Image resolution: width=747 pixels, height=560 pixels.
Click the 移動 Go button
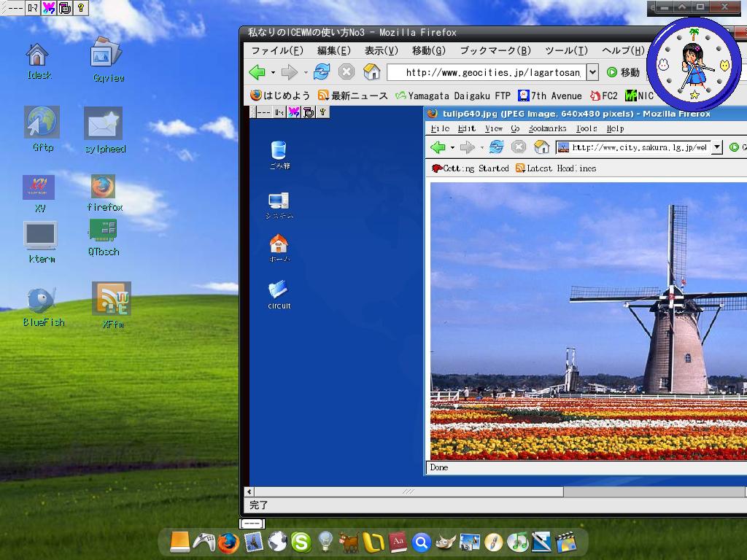point(623,72)
